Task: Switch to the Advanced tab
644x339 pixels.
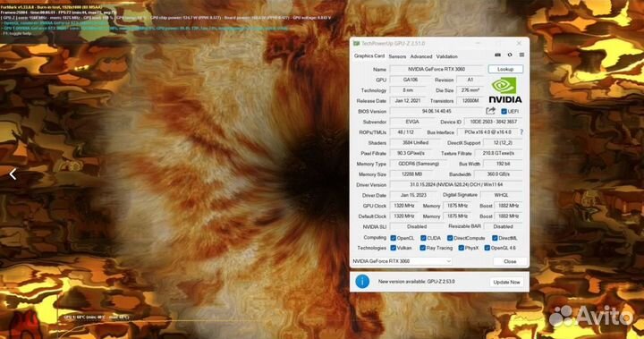Action: 421,56
